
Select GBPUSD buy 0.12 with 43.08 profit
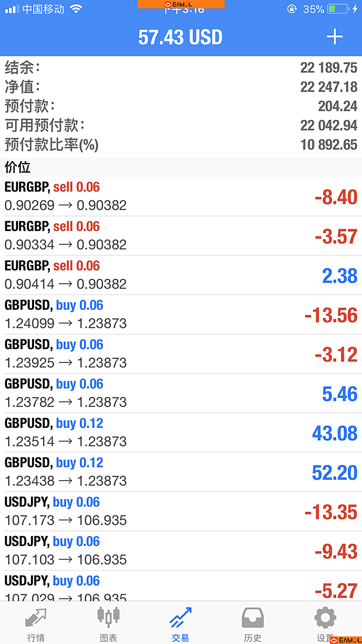[x=181, y=433]
